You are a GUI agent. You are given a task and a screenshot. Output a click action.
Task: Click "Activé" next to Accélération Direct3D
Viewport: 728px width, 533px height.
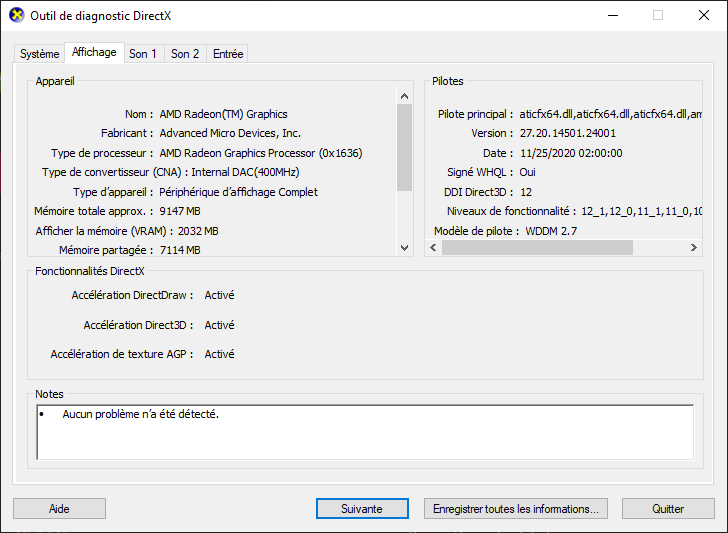(x=219, y=325)
